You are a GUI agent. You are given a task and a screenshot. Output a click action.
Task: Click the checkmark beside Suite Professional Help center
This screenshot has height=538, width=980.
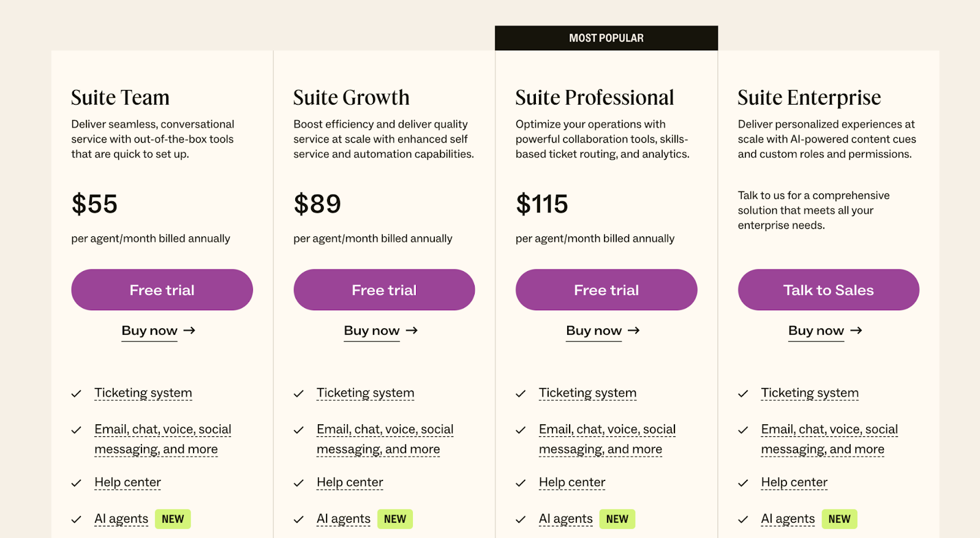[x=521, y=483]
